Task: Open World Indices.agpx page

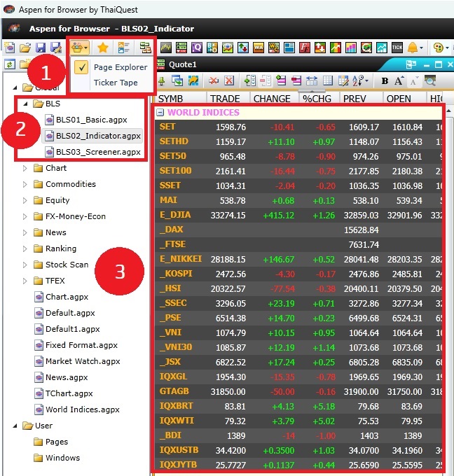Action: click(x=77, y=409)
